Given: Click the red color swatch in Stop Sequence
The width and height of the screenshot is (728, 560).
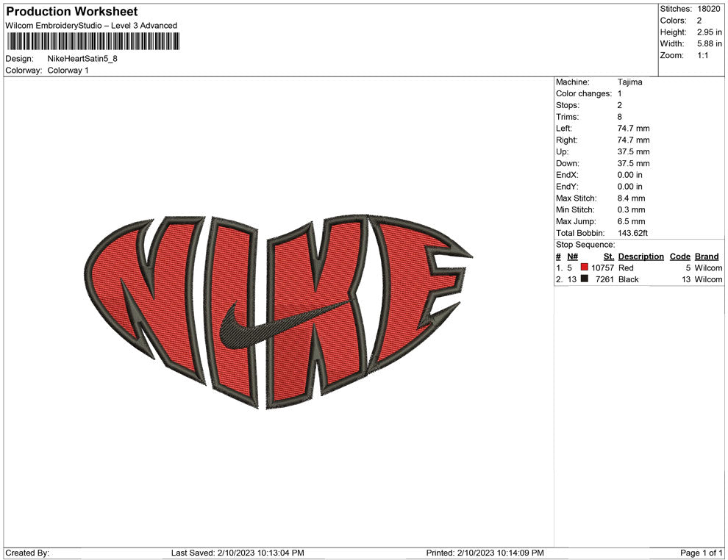Looking at the screenshot, I should (x=585, y=268).
